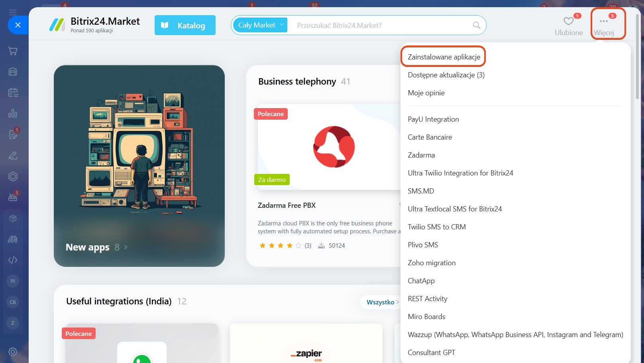Screen dimensions: 644x363
Task: Open the Business telephony category heading
Action: tap(297, 81)
